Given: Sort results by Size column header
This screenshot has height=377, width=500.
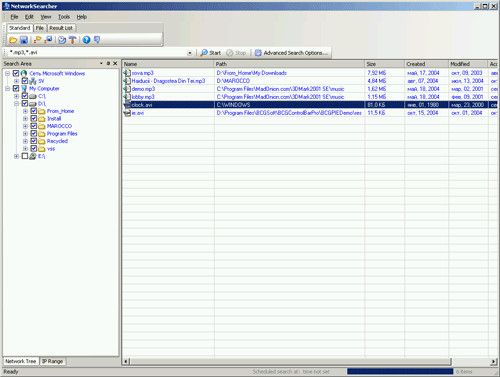Looking at the screenshot, I should coord(385,64).
